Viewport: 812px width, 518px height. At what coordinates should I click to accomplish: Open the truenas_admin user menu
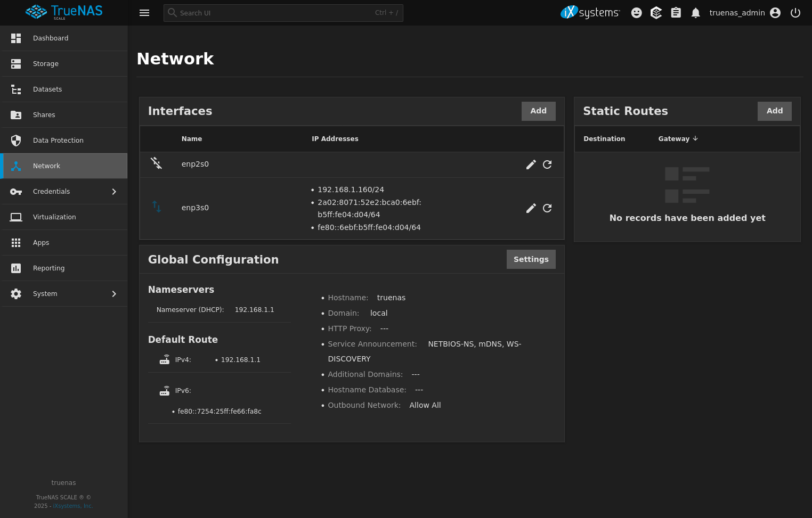pos(744,13)
